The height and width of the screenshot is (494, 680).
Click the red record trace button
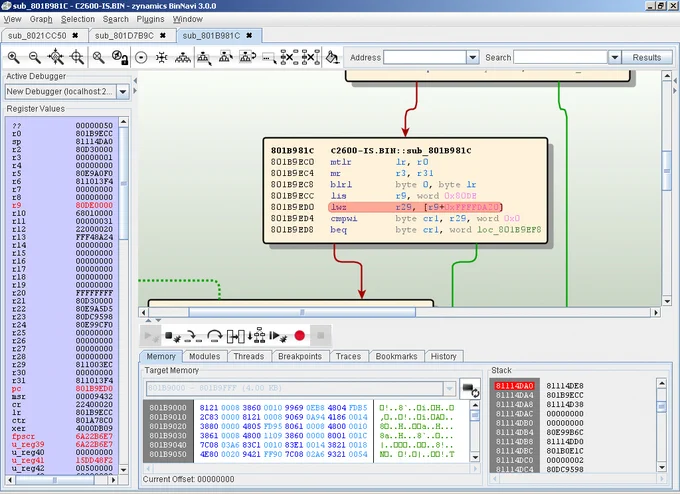pyautogui.click(x=299, y=335)
